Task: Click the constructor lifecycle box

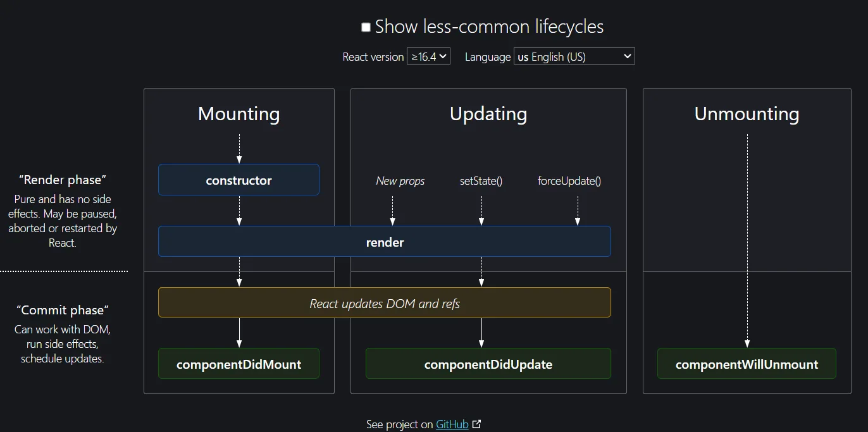Action: click(x=239, y=180)
